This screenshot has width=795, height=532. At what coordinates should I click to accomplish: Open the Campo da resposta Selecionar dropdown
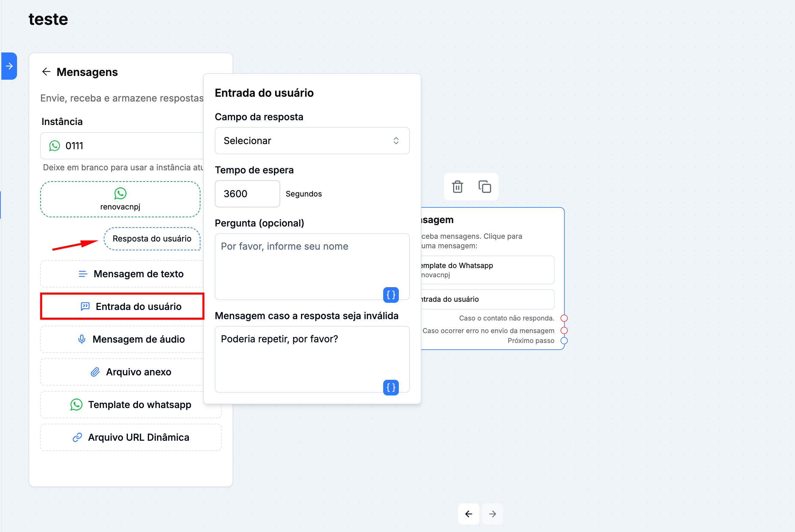click(312, 141)
